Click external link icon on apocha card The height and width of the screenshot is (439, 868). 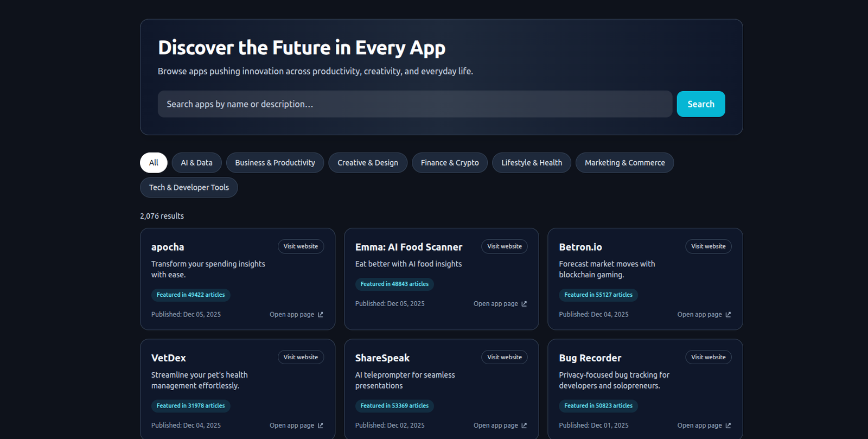[x=321, y=315]
